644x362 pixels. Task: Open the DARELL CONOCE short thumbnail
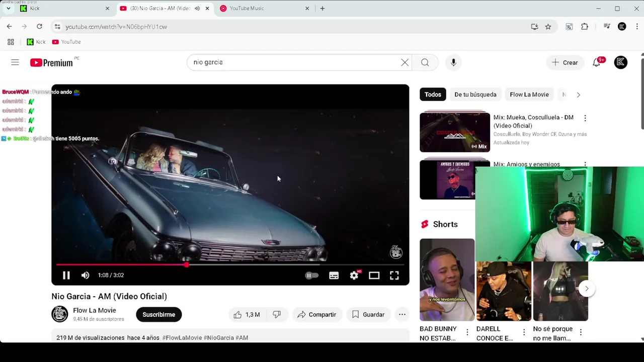click(504, 291)
